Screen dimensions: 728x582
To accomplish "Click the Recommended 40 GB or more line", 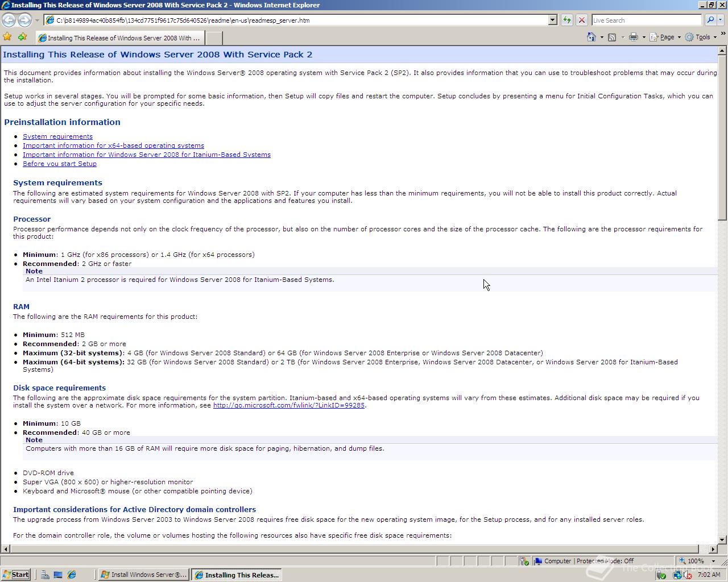I will tap(76, 433).
